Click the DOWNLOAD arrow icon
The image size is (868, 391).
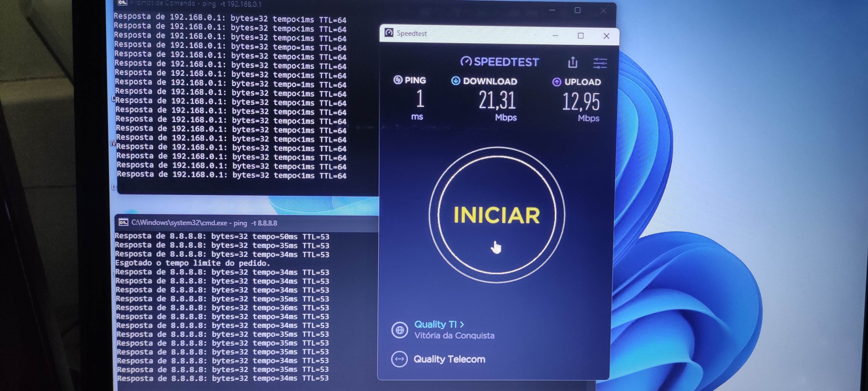click(456, 81)
